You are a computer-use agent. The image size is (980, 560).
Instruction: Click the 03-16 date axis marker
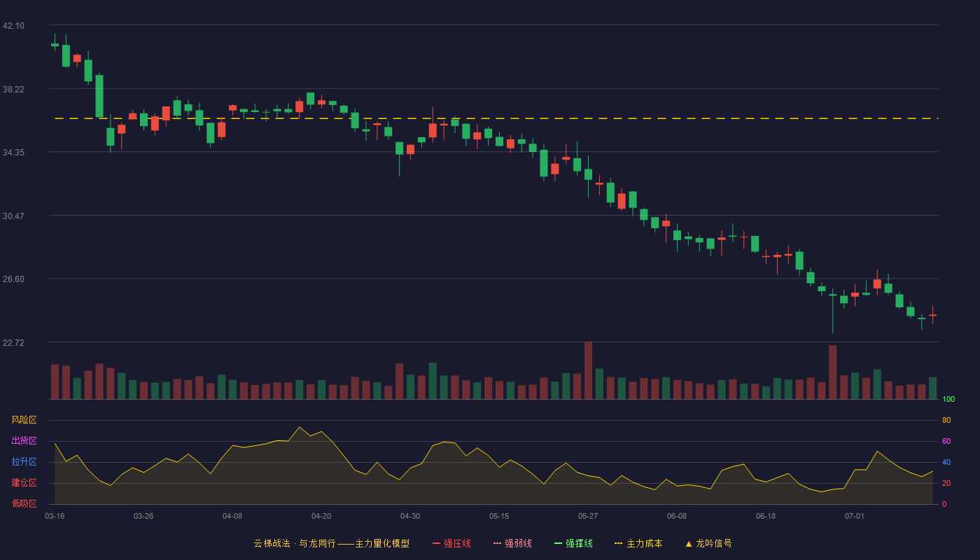[55, 516]
